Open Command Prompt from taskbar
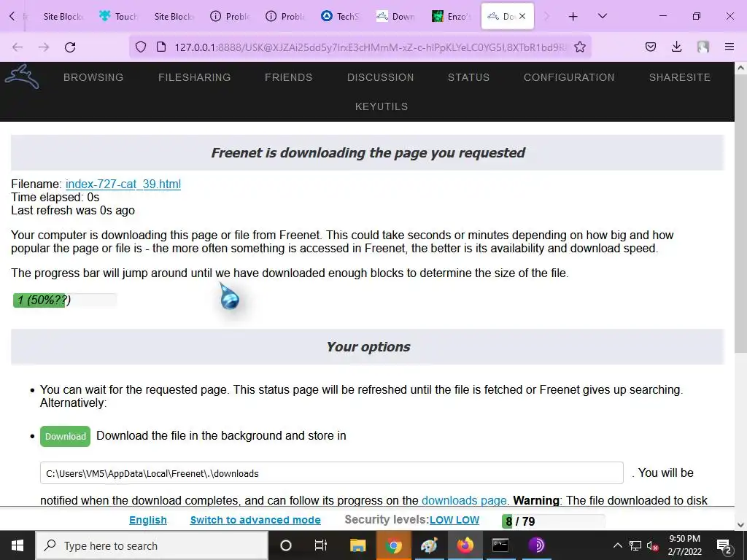 (x=500, y=545)
